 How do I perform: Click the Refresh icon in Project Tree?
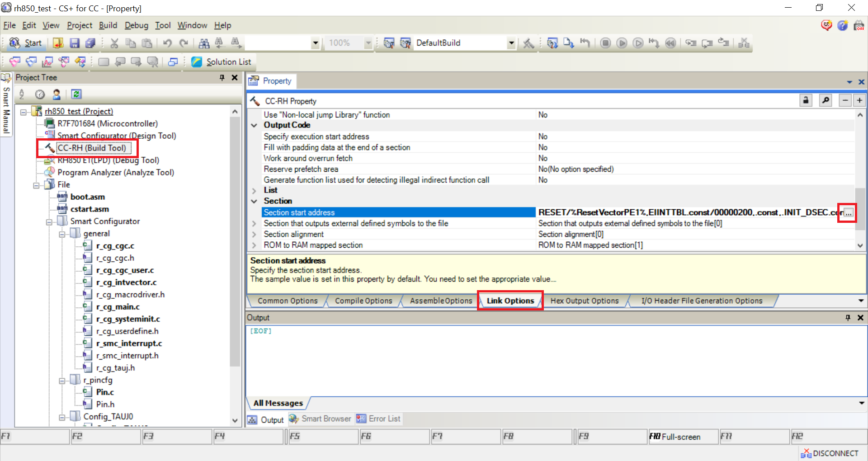[x=76, y=94]
